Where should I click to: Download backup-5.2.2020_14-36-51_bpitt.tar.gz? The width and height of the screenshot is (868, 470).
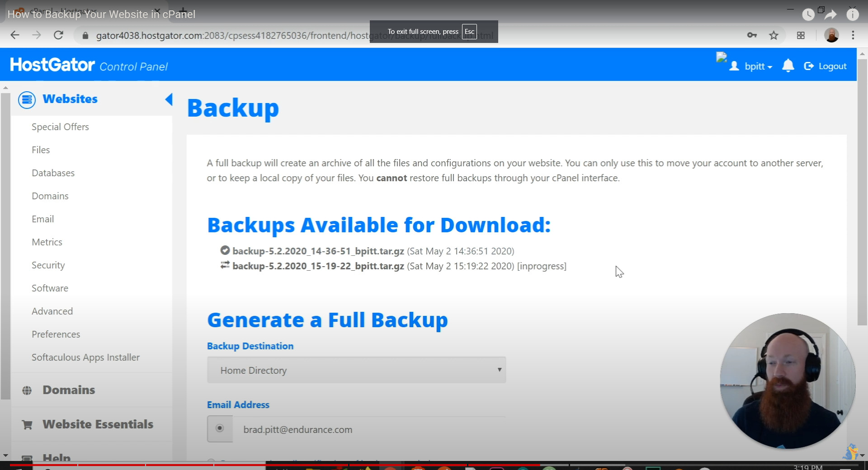pyautogui.click(x=318, y=251)
